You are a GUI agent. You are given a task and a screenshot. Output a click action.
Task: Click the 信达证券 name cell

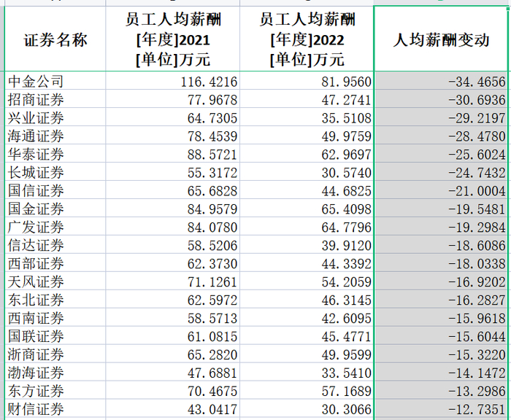[55, 244]
